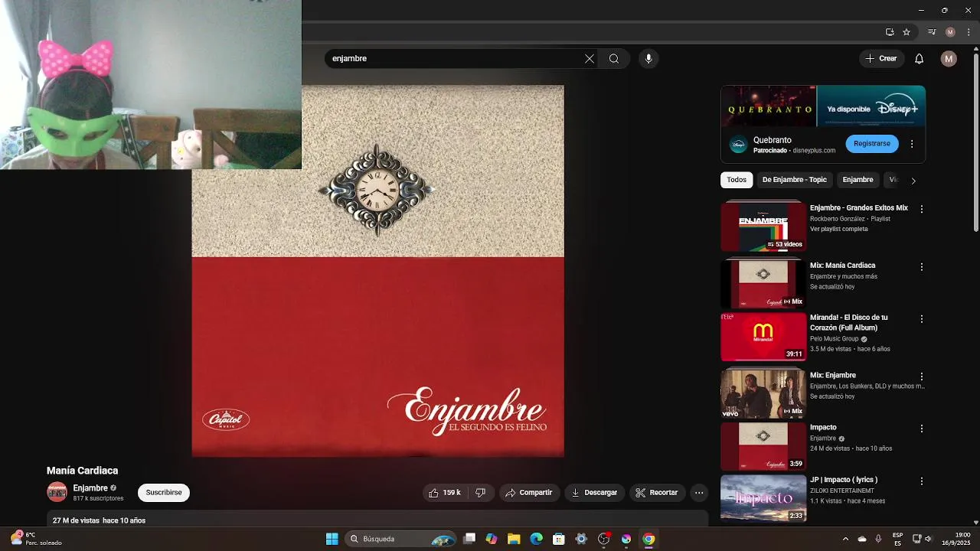Click the Pelo Music Group channel name
This screenshot has height=551, width=980.
tap(834, 339)
